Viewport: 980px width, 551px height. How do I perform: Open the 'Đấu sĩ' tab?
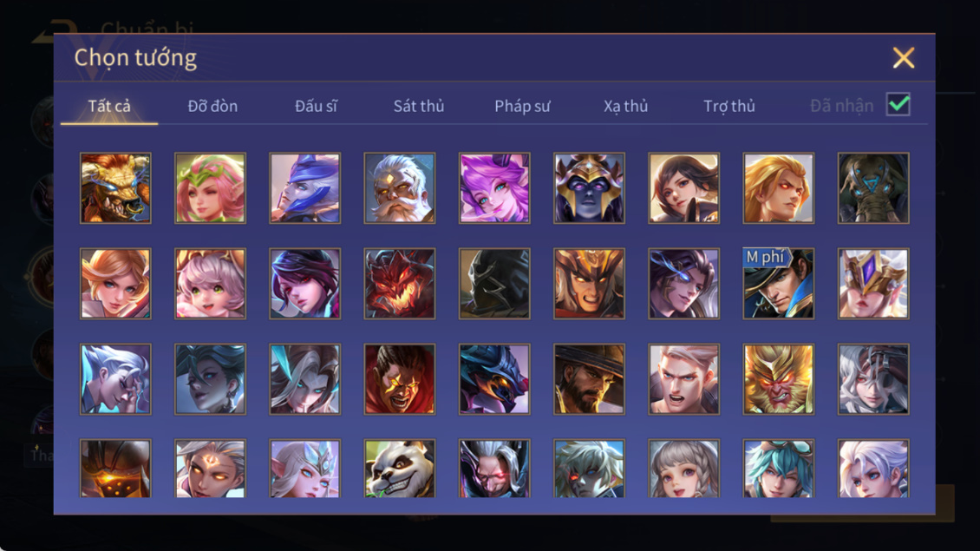click(x=316, y=106)
